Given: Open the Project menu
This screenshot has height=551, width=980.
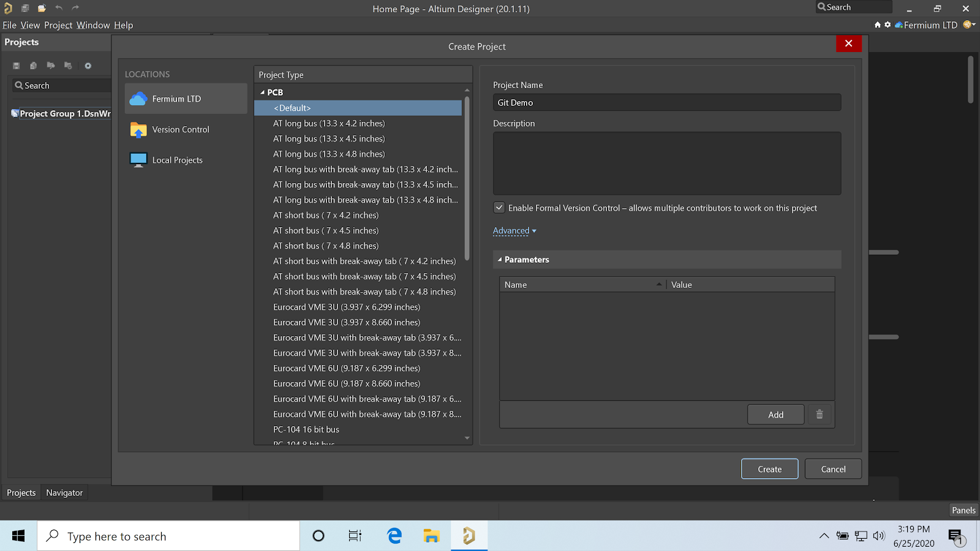Looking at the screenshot, I should [58, 25].
